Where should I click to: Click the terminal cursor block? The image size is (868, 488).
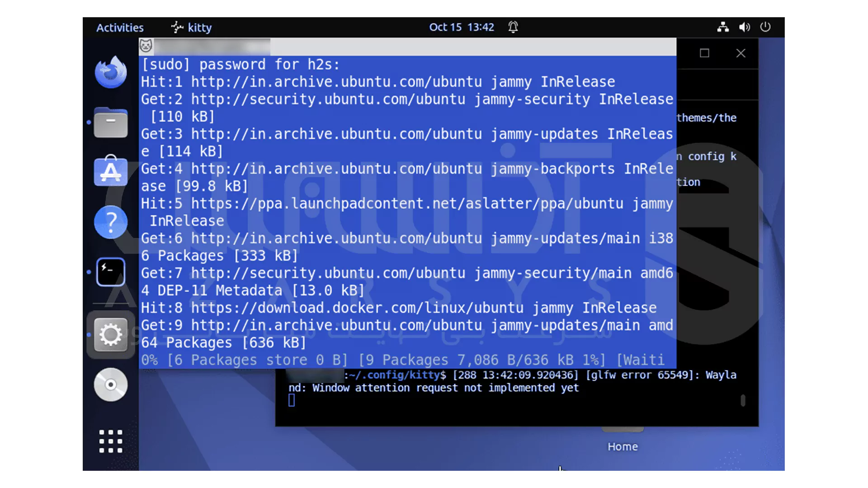292,400
